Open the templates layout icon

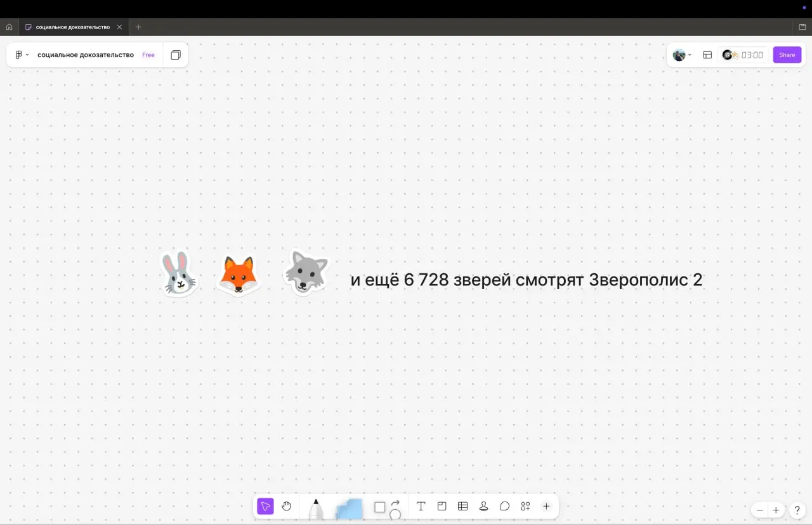pos(707,55)
